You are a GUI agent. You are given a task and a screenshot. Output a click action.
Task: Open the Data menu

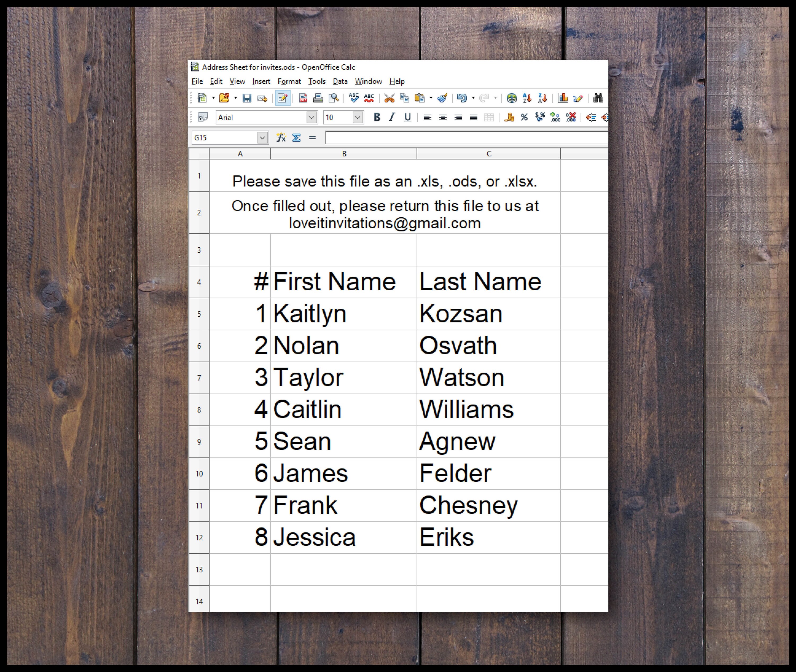click(340, 81)
